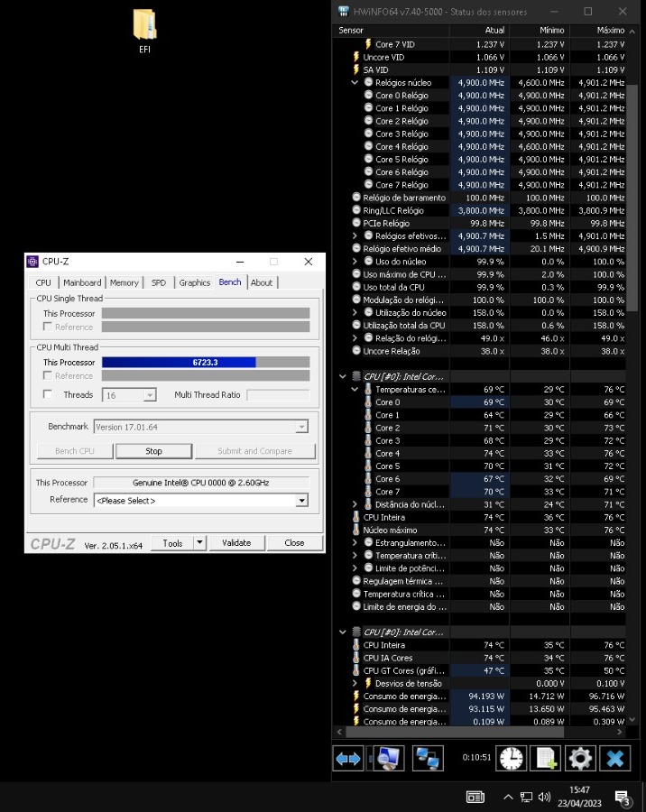Switch to the Mainboard tab

82,282
